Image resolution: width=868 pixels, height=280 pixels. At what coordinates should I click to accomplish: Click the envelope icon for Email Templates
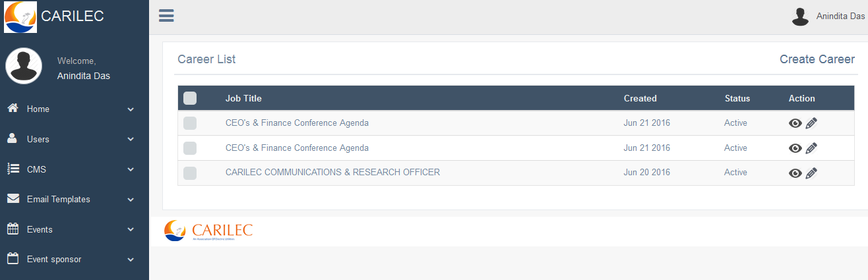13,198
